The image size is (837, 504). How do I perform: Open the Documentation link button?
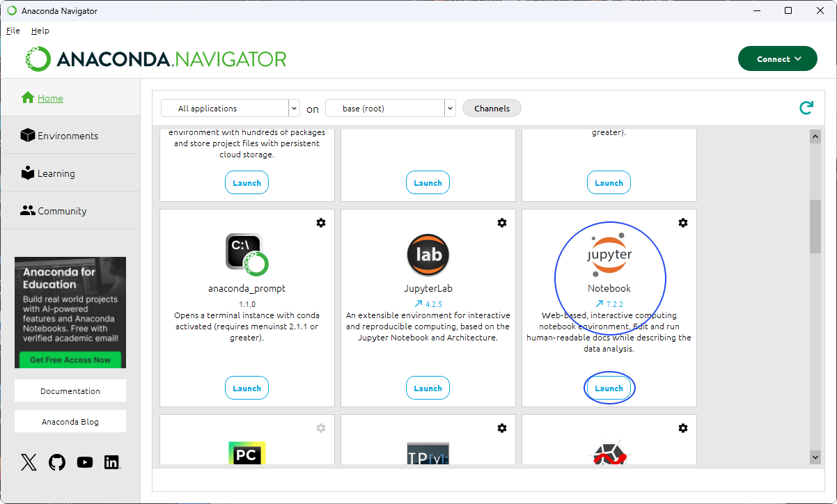[x=70, y=391]
